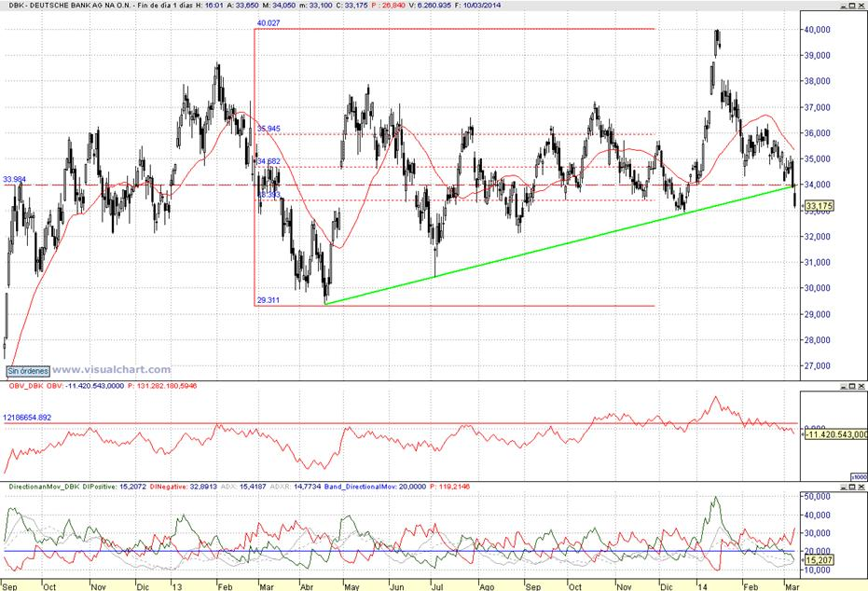Click the 35.945 retracement level label
This screenshot has height=591, width=868.
point(269,129)
